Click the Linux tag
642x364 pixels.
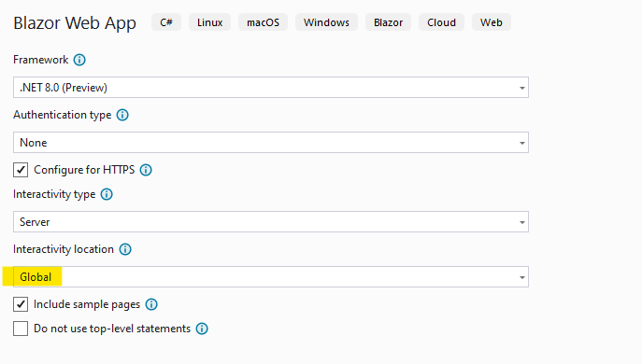[209, 22]
